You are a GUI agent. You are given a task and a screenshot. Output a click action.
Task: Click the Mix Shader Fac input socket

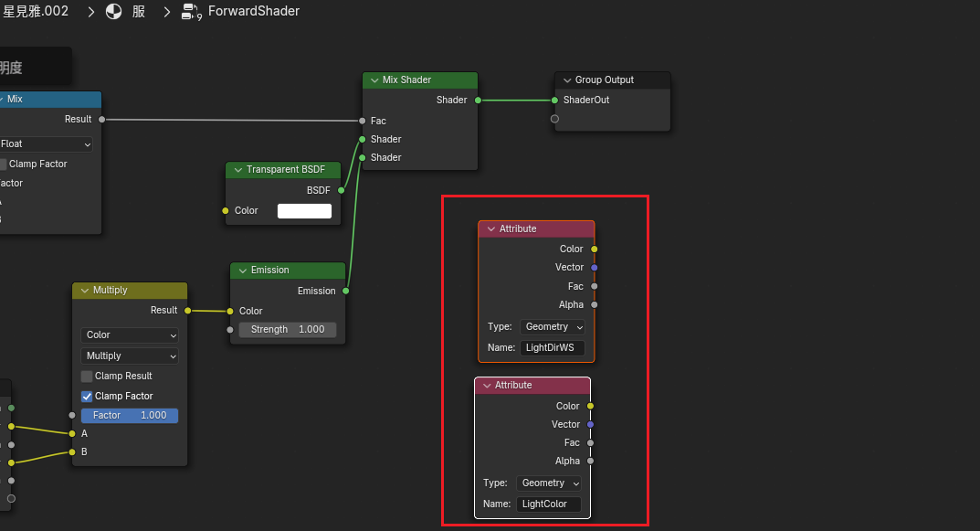click(363, 121)
